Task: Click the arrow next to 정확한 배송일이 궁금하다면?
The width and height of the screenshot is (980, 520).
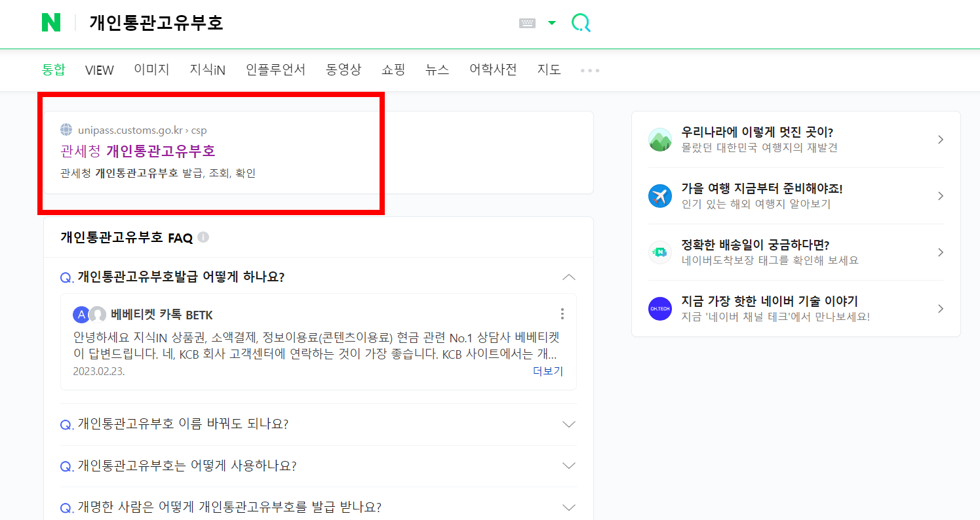Action: [941, 252]
